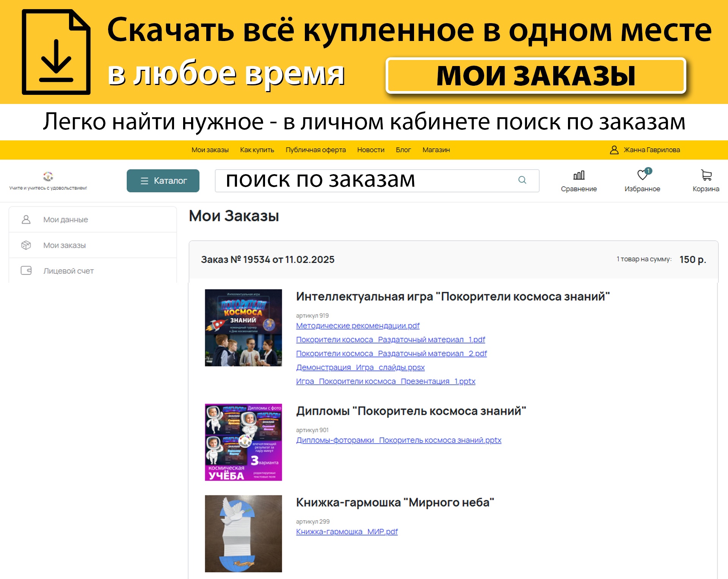
Task: Click the magnifier search icon
Action: point(522,180)
